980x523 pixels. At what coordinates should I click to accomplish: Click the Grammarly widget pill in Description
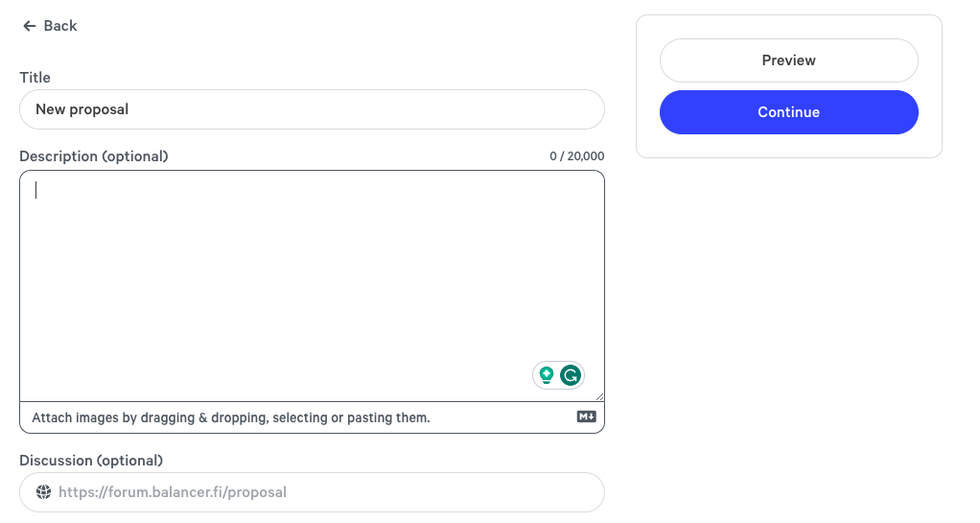pos(558,375)
